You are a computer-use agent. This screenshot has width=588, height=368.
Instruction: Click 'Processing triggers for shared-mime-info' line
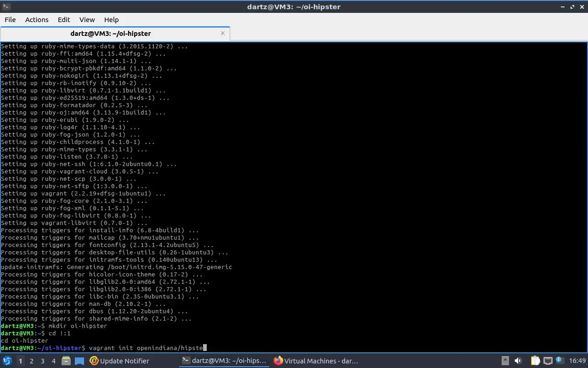[x=96, y=318]
